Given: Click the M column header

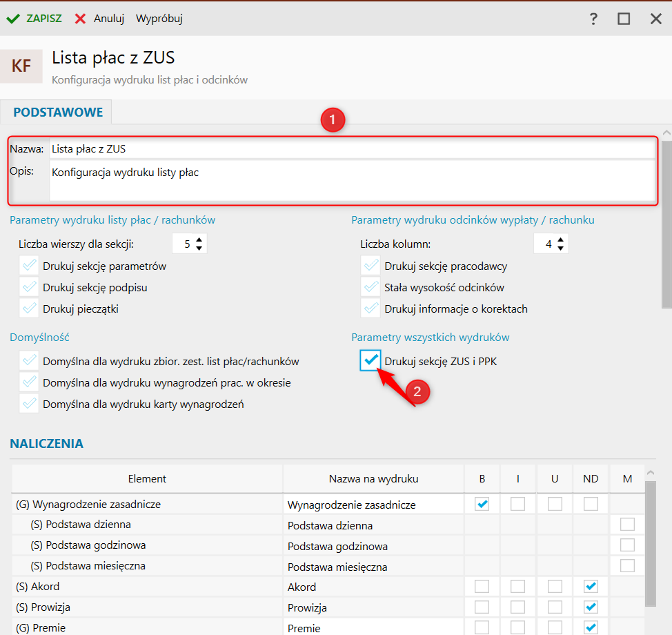Looking at the screenshot, I should [x=627, y=478].
